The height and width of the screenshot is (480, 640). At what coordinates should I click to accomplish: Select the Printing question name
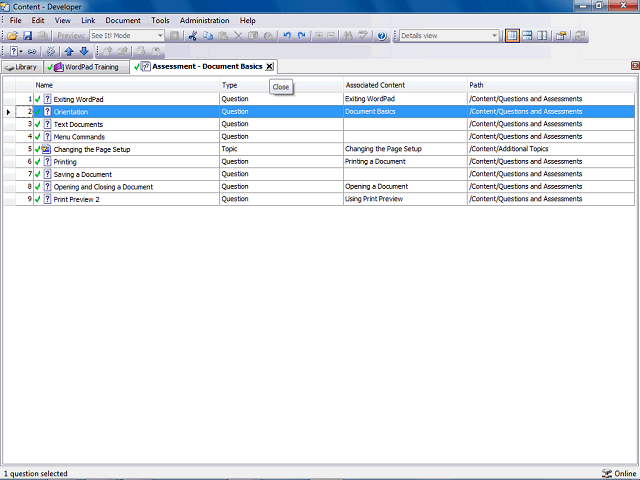pyautogui.click(x=65, y=162)
